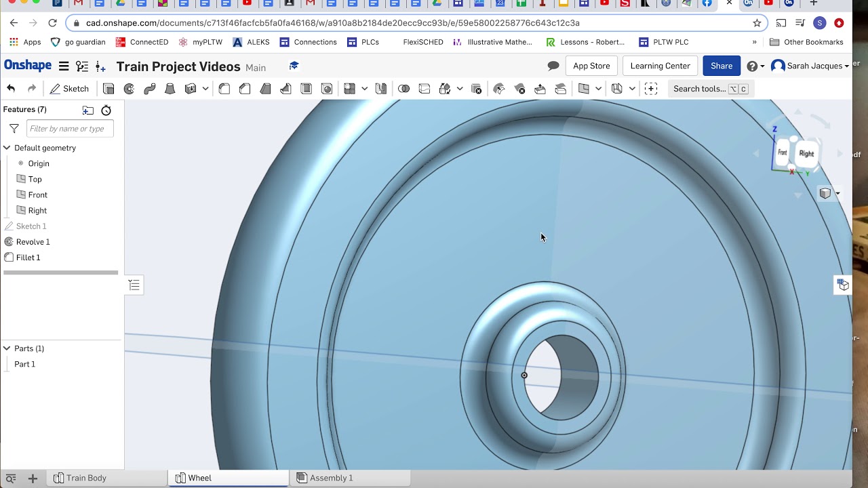Screen dimensions: 868x488
Task: Select the Shell tool
Action: click(306, 89)
